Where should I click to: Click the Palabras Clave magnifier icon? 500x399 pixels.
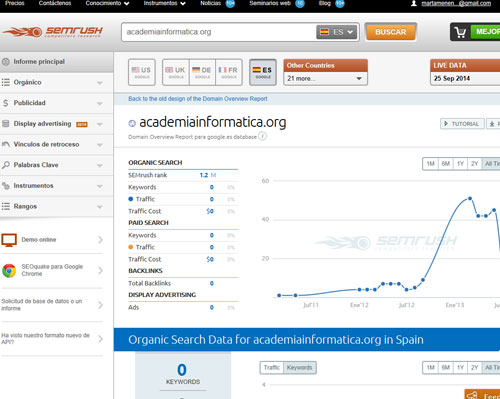click(6, 165)
